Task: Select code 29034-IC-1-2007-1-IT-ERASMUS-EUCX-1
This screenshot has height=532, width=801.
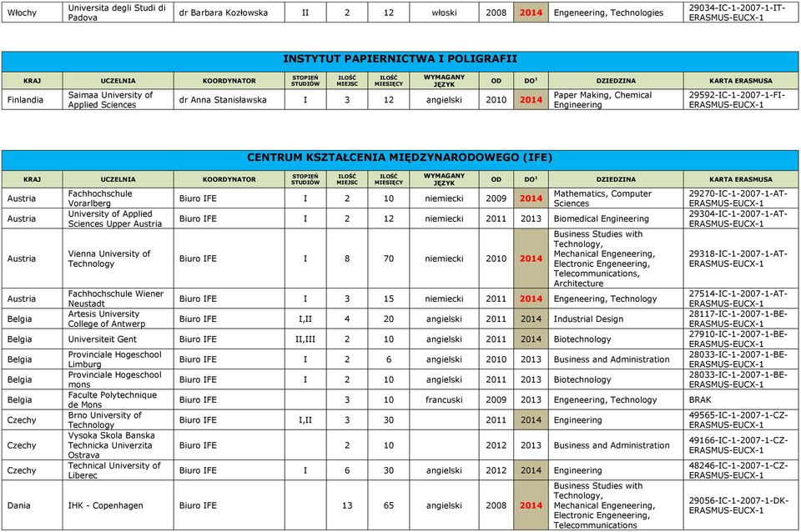Action: coord(740,13)
